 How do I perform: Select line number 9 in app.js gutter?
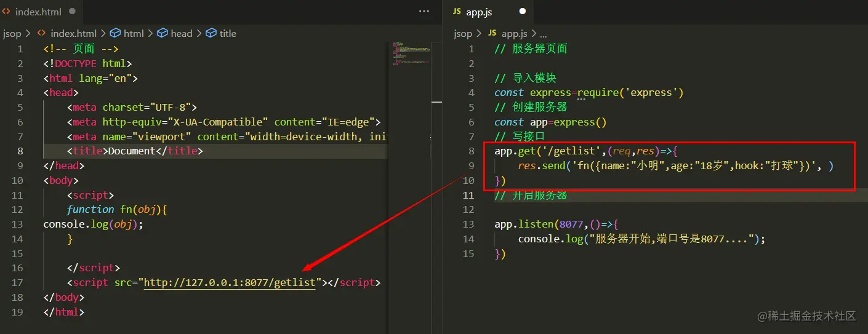click(472, 165)
